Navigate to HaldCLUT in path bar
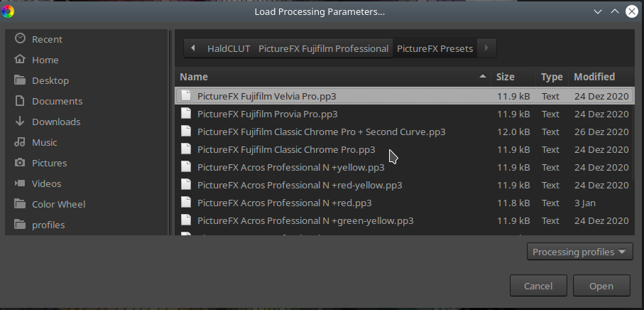 click(x=228, y=48)
